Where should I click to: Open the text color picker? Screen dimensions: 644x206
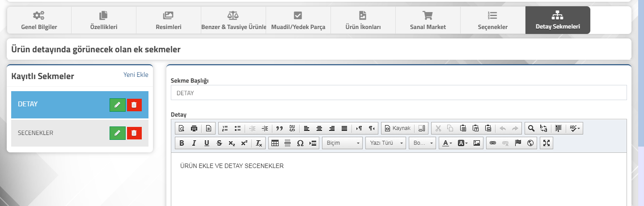[x=447, y=143]
